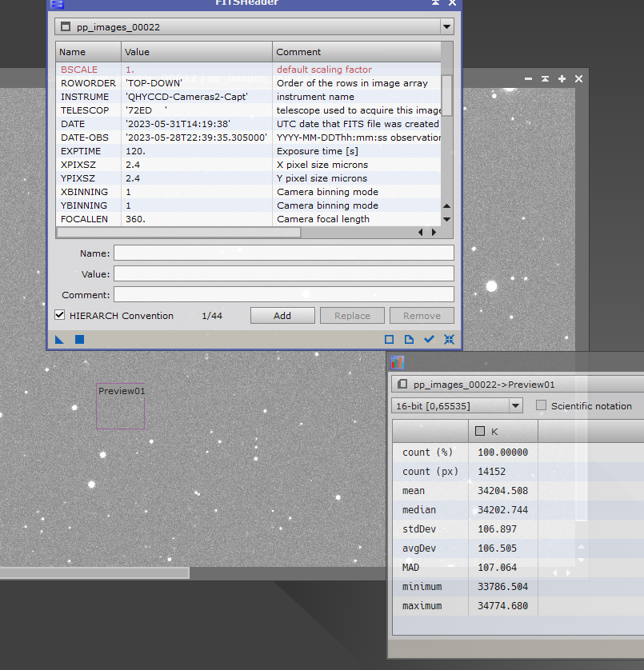Select the DATE-OBS keyword row
This screenshot has width=644, height=670.
click(249, 138)
